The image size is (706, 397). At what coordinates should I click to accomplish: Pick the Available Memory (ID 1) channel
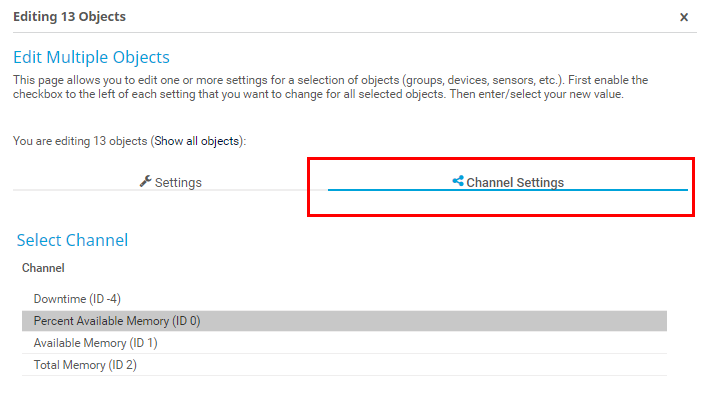point(344,343)
